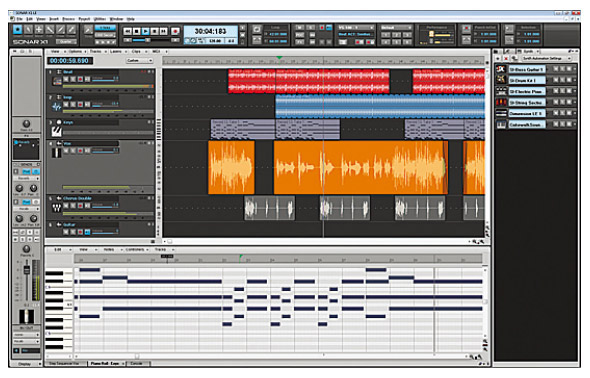
Task: Open the Quarter snap value dropdown
Action: [x=67, y=42]
